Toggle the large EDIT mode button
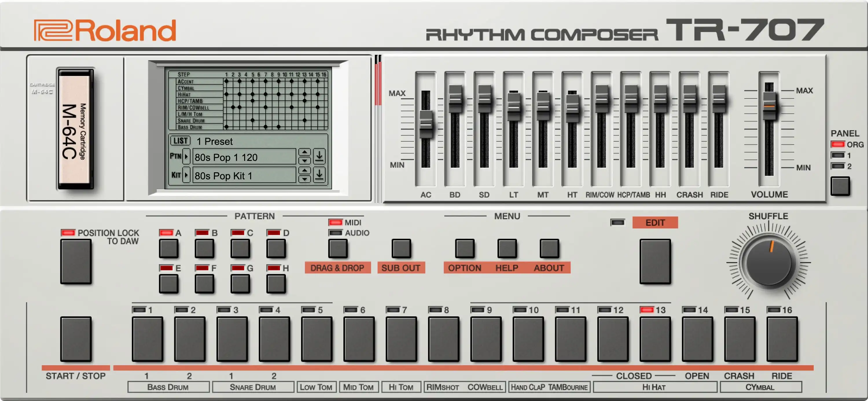868x401 pixels. click(x=655, y=262)
